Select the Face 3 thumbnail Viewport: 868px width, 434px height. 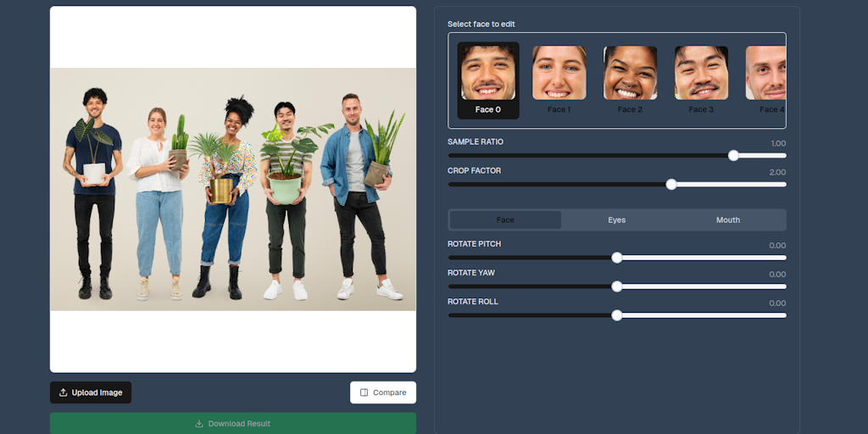(x=701, y=73)
